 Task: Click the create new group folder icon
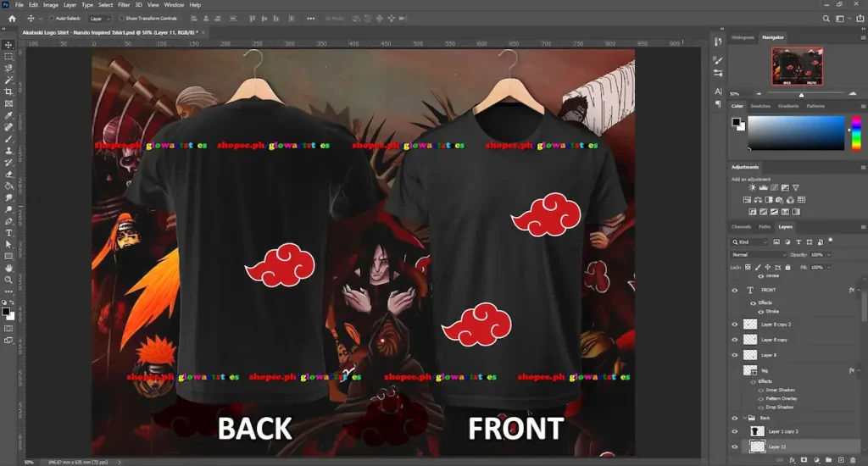[829, 460]
